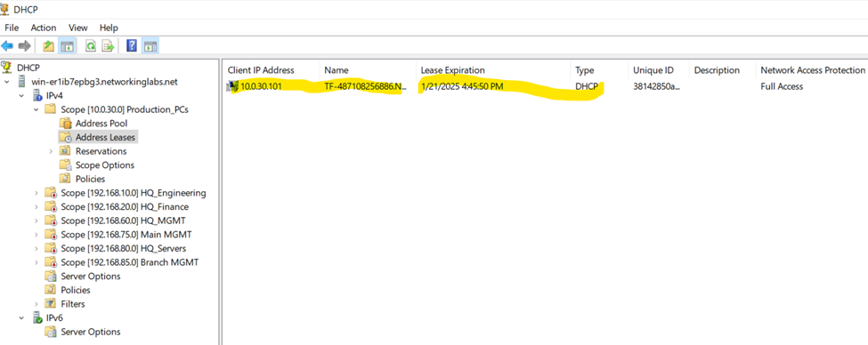Expand the Reservations tree node
Viewport: 868px width, 345px height.
tap(51, 151)
